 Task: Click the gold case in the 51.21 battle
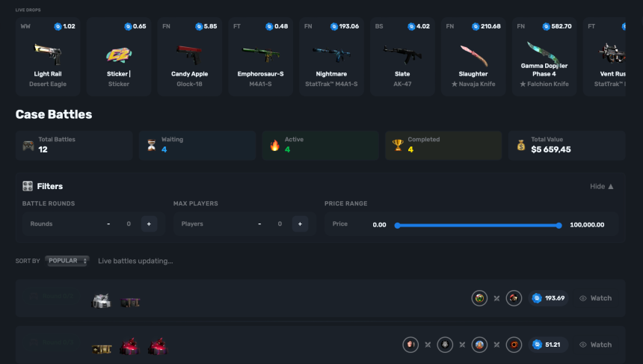click(x=102, y=349)
